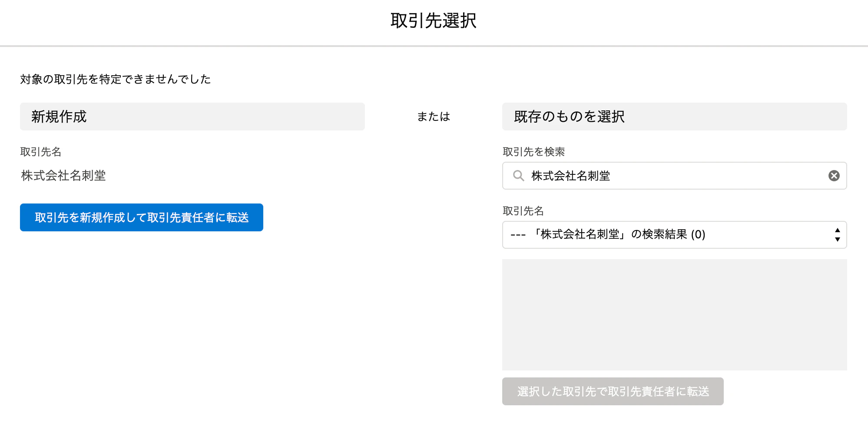Click the 取引先を検索 search input field
Image resolution: width=868 pixels, height=427 pixels.
tap(674, 176)
